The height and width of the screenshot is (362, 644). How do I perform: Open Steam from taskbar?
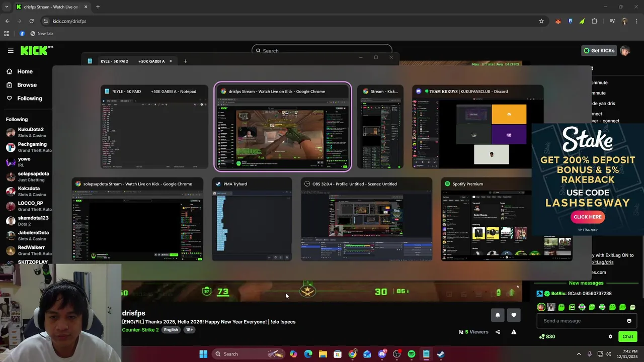pos(441,354)
